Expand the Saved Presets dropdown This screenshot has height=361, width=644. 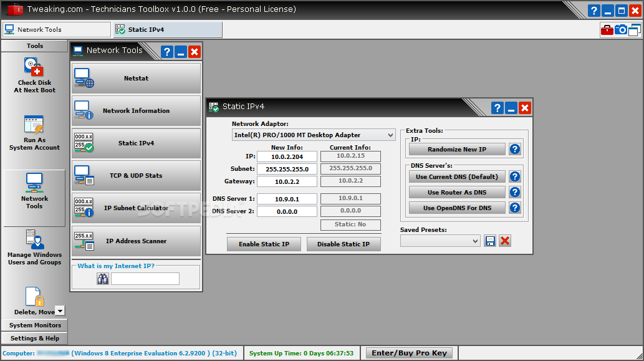(475, 241)
